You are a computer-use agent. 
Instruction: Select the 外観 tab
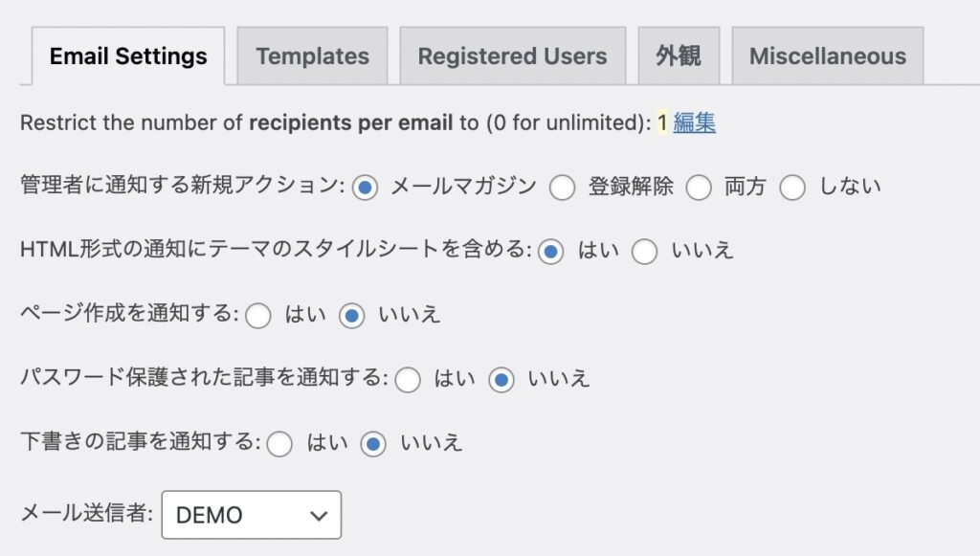coord(679,56)
